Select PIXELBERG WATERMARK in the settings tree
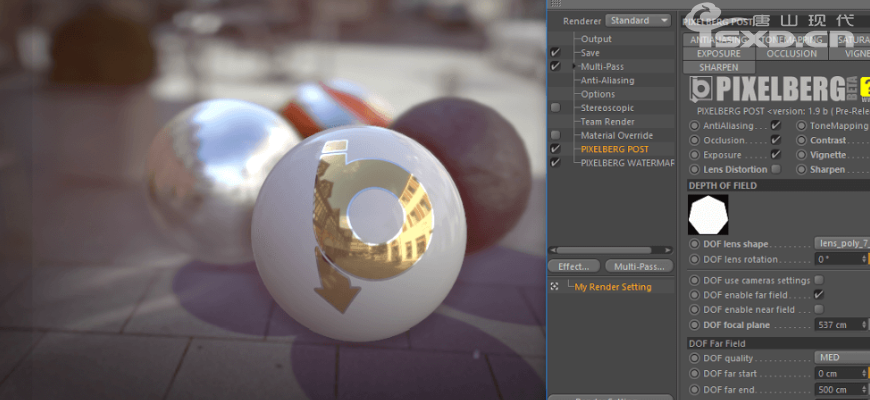This screenshot has height=400, width=870. tap(627, 163)
